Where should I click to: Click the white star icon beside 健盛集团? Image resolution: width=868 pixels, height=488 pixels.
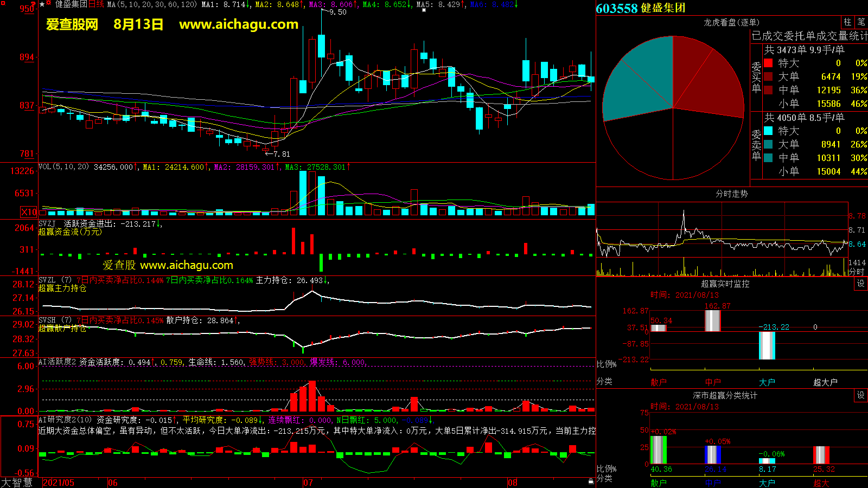point(42,4)
